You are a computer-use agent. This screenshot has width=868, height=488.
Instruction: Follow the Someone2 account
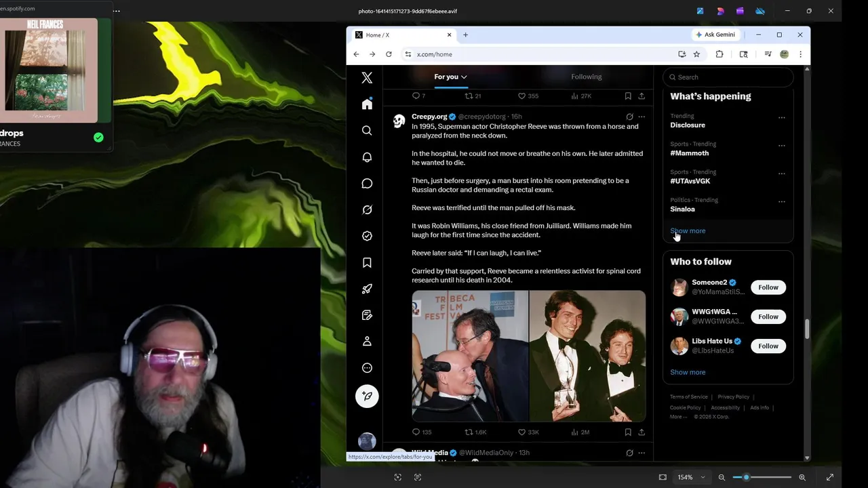[768, 287]
